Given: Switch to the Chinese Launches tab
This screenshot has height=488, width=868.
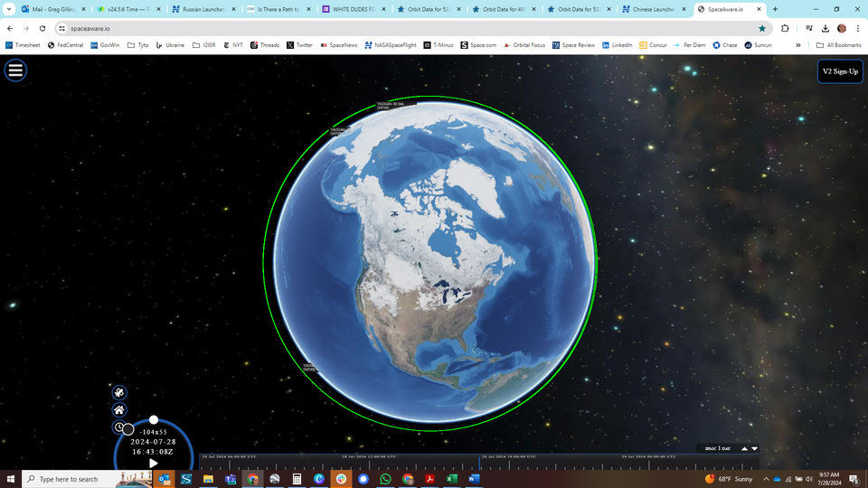Looking at the screenshot, I should [x=654, y=9].
